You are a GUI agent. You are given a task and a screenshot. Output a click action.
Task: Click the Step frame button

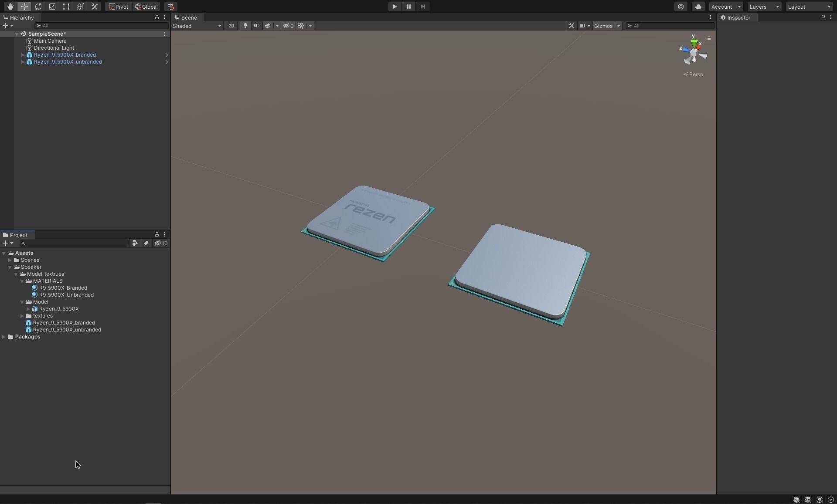click(422, 7)
